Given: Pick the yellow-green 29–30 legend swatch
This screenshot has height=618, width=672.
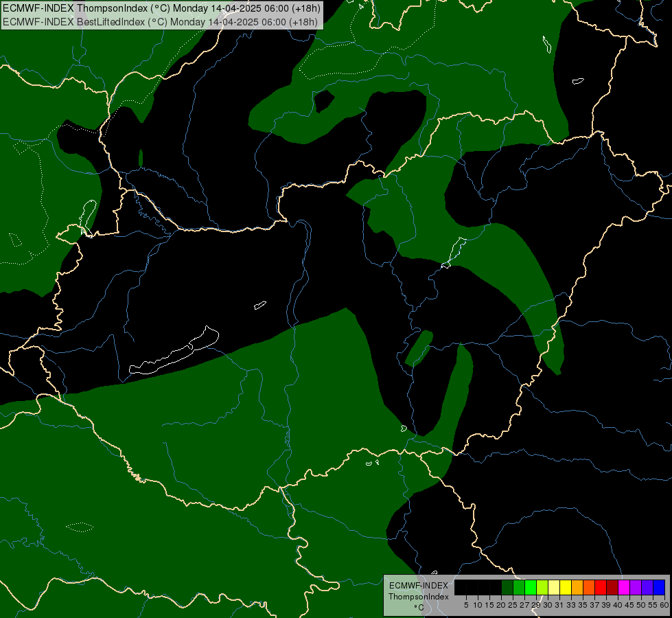Looking at the screenshot, I should pos(542,587).
